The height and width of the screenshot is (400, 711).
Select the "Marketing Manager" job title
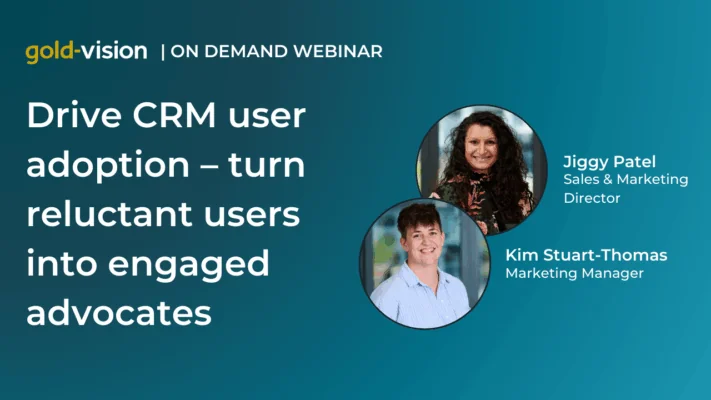571,273
